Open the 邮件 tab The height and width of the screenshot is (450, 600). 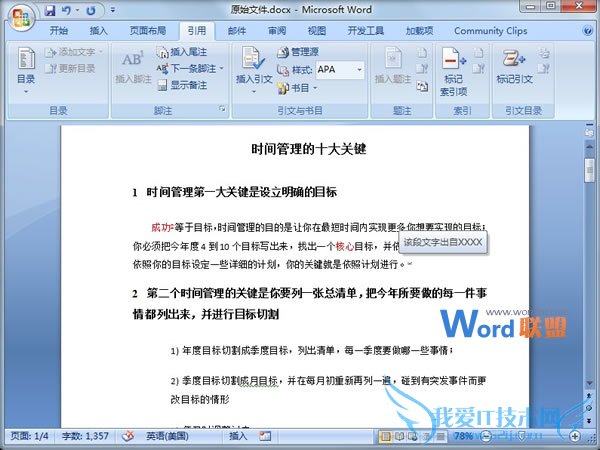(237, 31)
